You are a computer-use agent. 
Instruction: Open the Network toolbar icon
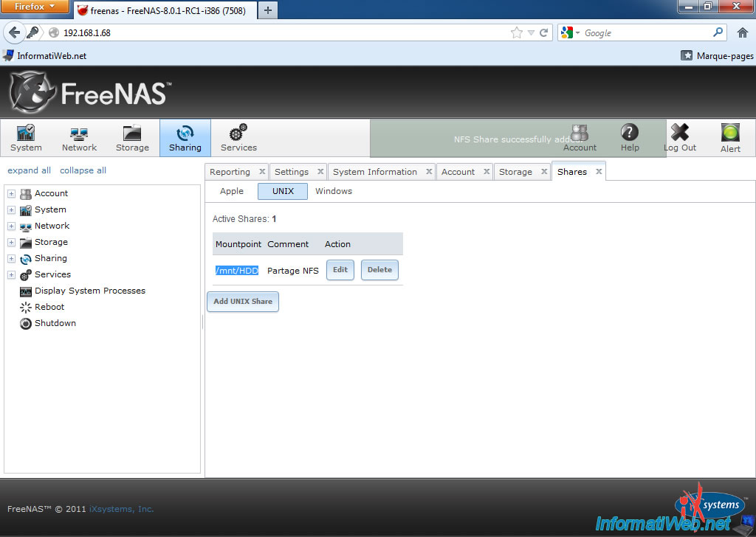click(x=79, y=138)
